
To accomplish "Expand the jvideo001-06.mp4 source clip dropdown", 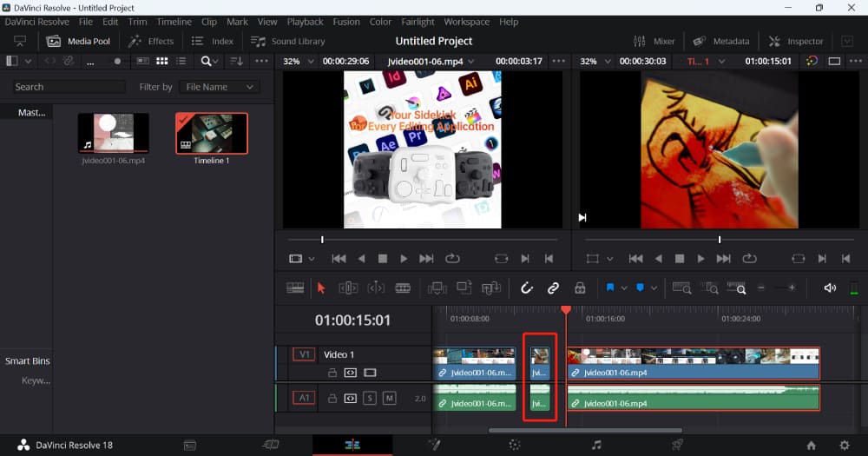I will pos(471,61).
